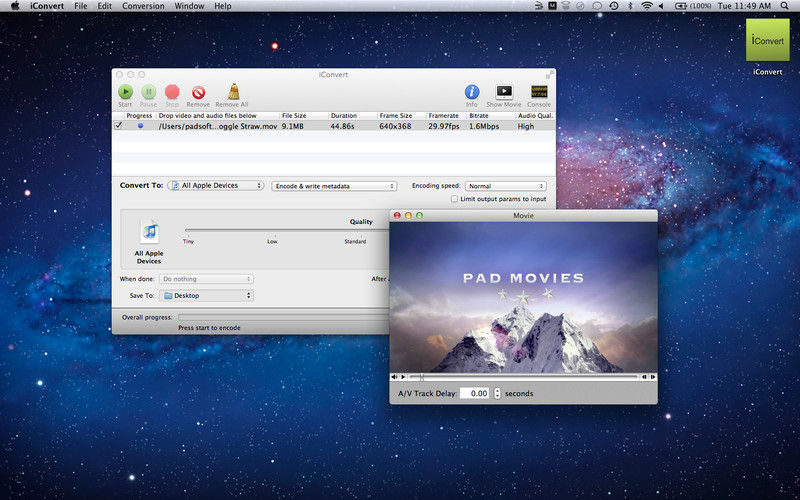Click the Press start to encode status text
The image size is (800, 500).
[209, 328]
